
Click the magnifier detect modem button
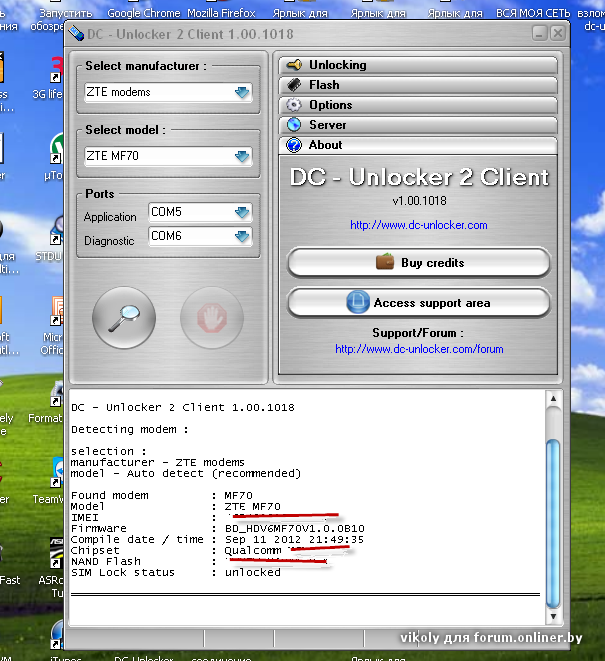coord(124,318)
